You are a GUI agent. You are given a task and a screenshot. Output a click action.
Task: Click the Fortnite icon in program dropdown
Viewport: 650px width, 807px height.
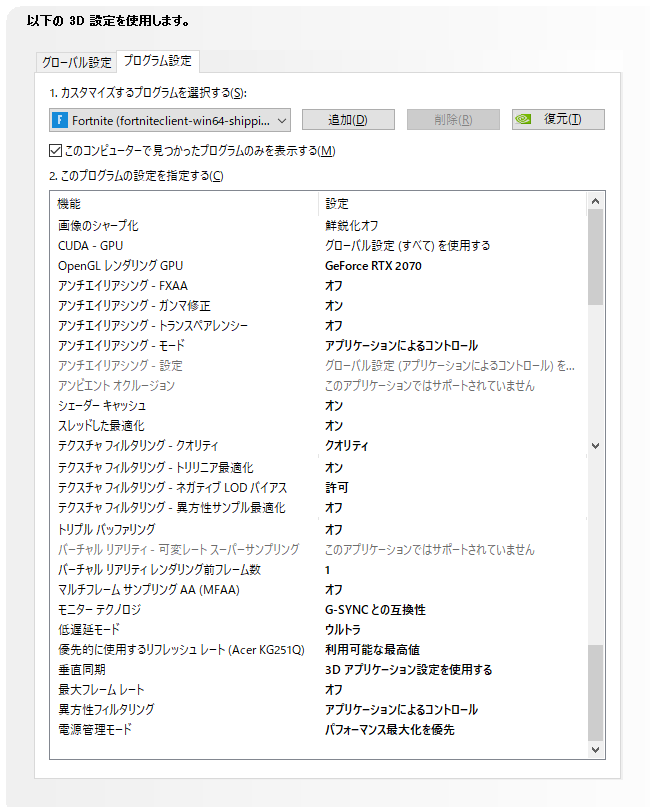click(60, 120)
